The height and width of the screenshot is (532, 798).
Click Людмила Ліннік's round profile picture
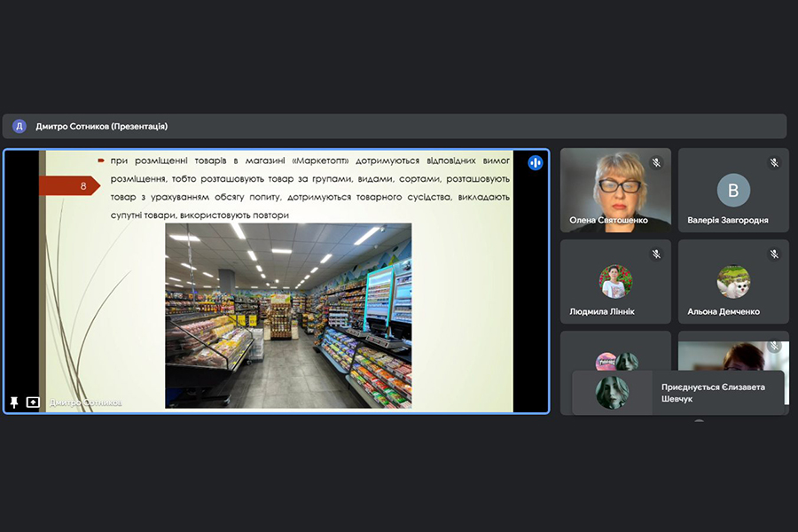(x=615, y=282)
